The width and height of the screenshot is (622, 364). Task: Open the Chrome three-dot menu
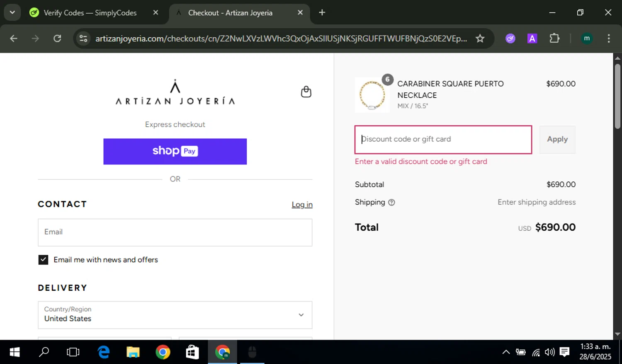(609, 39)
